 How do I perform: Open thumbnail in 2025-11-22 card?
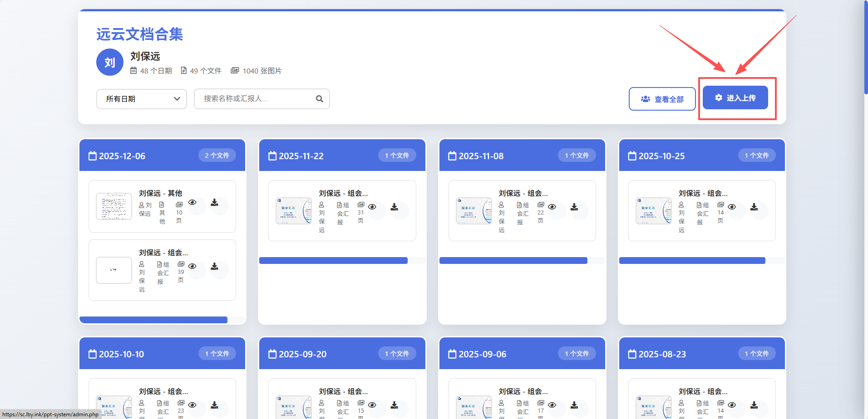(x=294, y=211)
